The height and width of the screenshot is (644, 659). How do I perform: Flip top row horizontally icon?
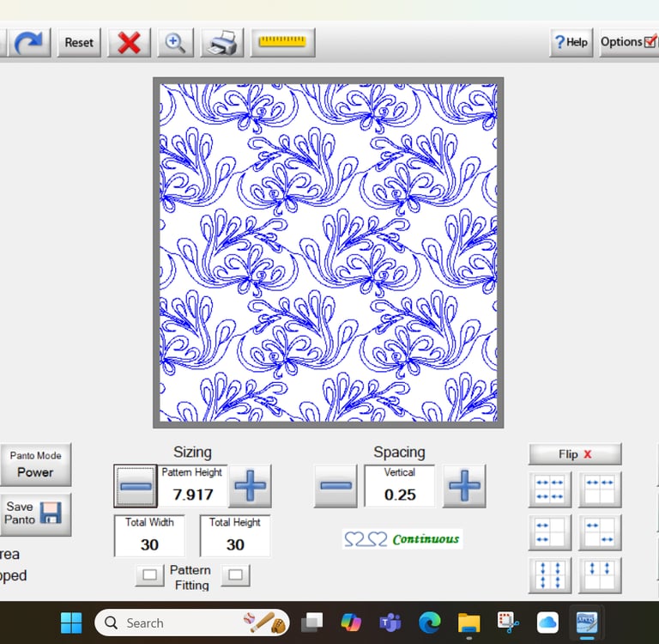coord(600,489)
